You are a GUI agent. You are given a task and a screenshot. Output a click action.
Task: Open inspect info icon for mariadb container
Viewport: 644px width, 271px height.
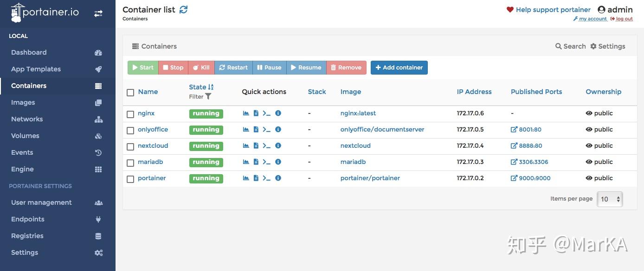278,162
